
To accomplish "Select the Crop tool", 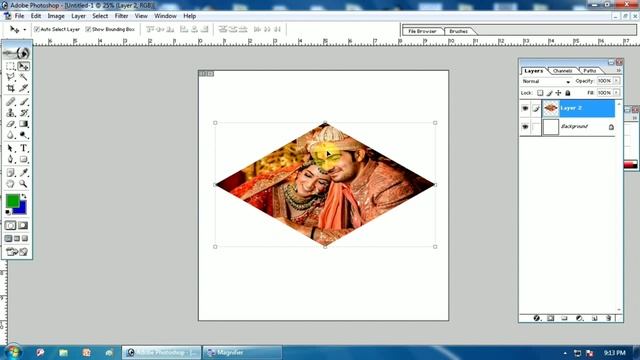I will tap(11, 88).
